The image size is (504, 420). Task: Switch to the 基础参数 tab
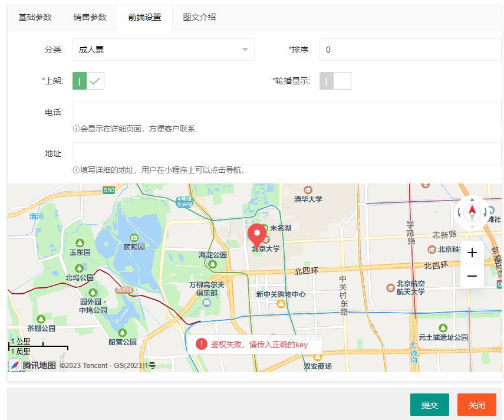[x=35, y=17]
